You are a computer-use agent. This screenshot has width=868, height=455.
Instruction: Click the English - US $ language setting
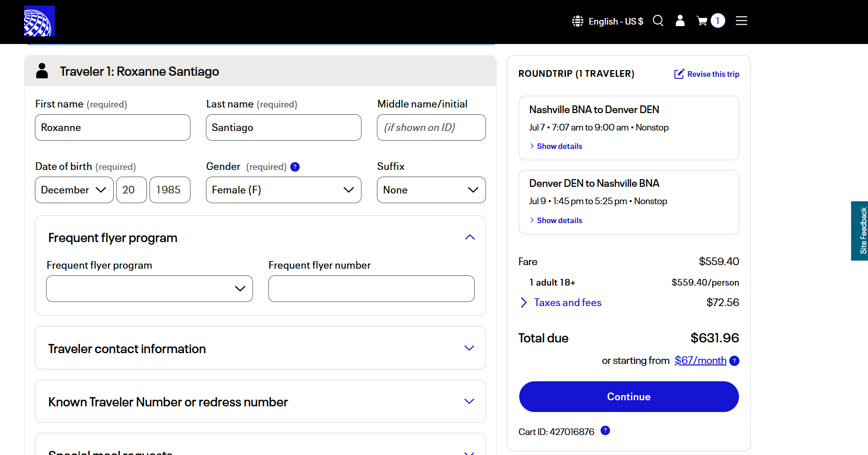tap(616, 21)
